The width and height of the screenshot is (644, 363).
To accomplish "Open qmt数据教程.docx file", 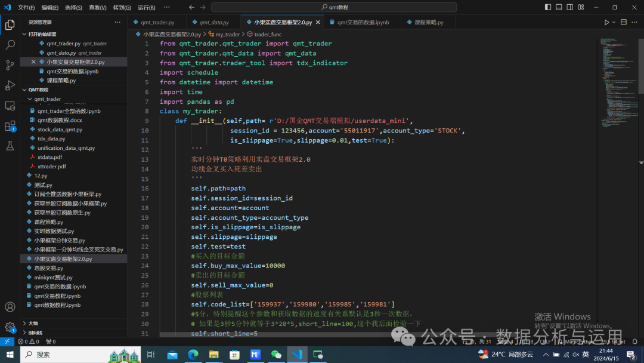I will point(60,120).
